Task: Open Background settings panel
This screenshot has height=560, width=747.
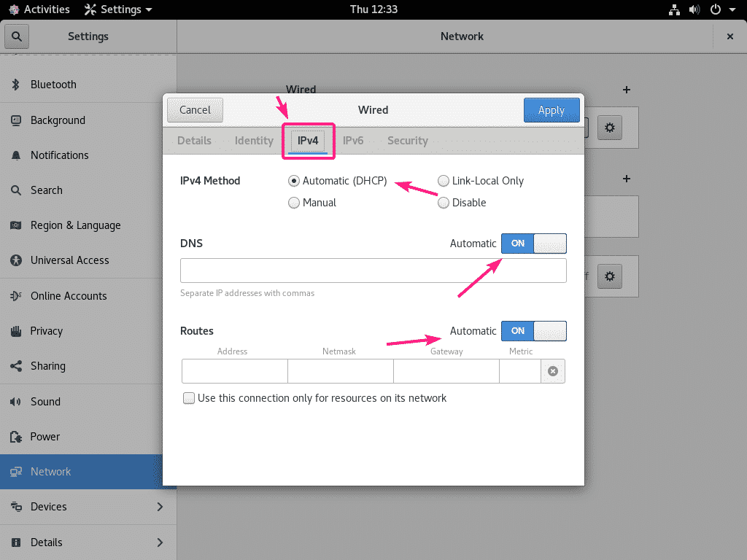Action: tap(88, 120)
